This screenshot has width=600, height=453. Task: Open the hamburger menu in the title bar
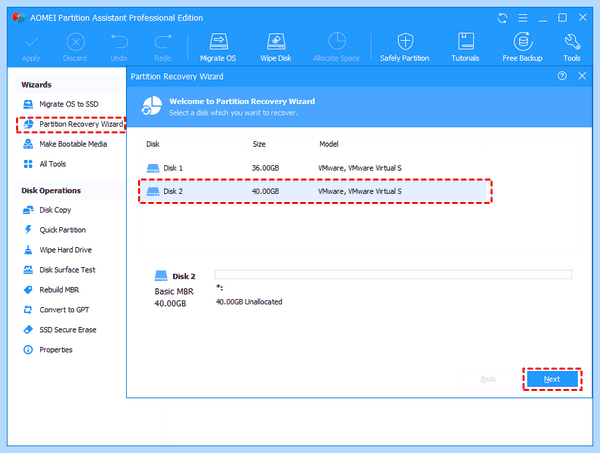pyautogui.click(x=523, y=18)
